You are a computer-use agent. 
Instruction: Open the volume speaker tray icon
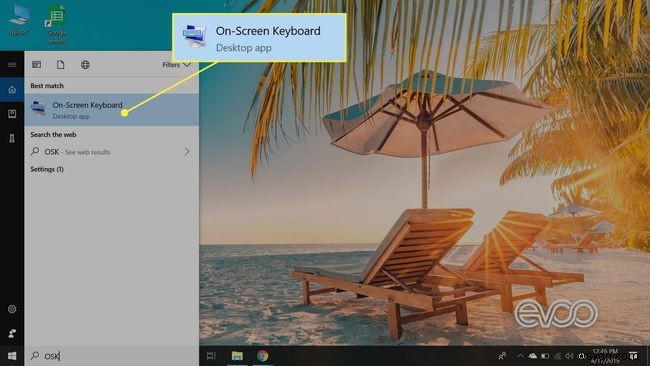(570, 356)
